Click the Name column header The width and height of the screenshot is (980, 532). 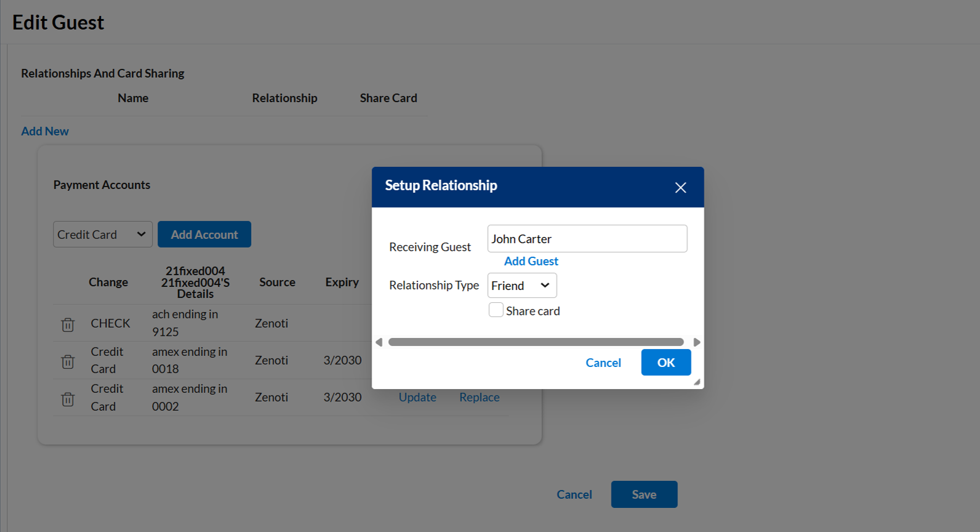click(x=133, y=98)
